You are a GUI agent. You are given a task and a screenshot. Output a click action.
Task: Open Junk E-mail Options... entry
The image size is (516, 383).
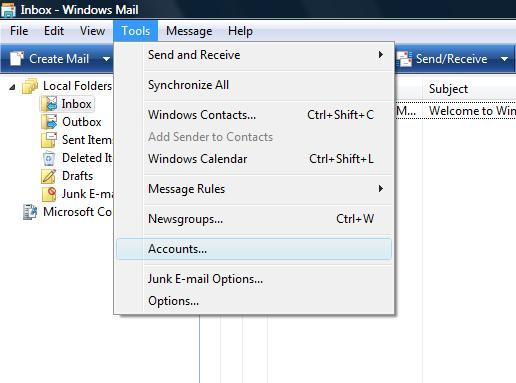click(254, 279)
